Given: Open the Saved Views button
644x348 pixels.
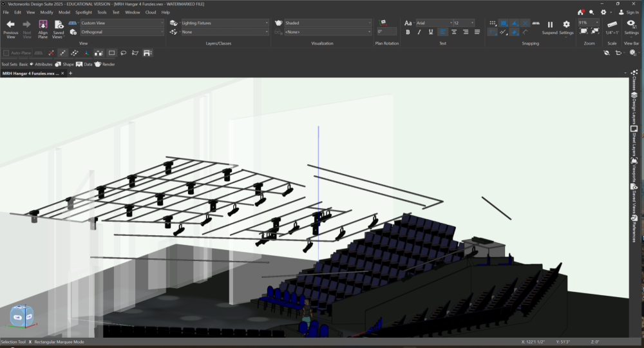Looking at the screenshot, I should (59, 24).
